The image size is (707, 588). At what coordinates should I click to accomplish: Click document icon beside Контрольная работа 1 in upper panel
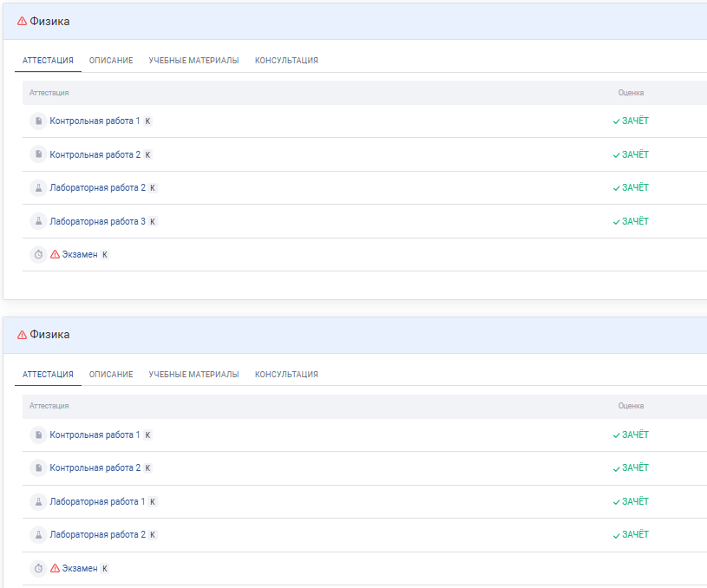(38, 121)
